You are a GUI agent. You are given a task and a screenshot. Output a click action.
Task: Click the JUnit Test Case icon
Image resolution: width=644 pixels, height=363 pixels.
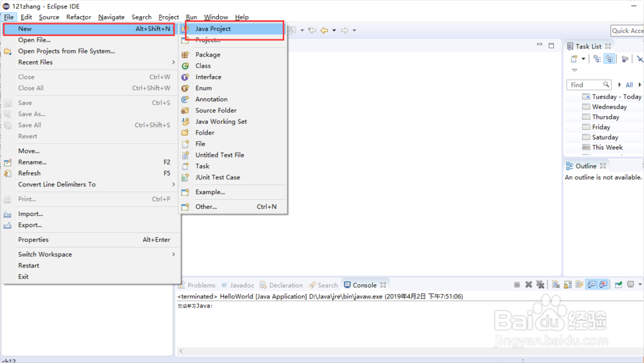coord(185,177)
